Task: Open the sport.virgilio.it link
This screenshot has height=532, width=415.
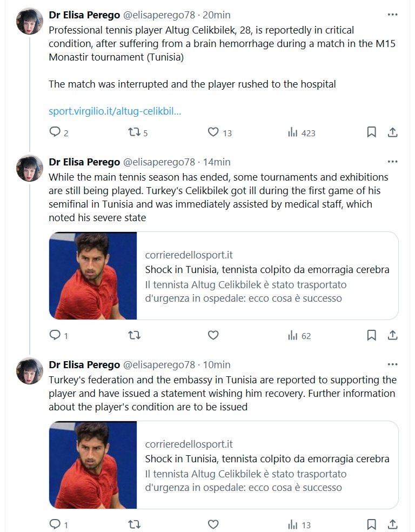Action: click(115, 112)
